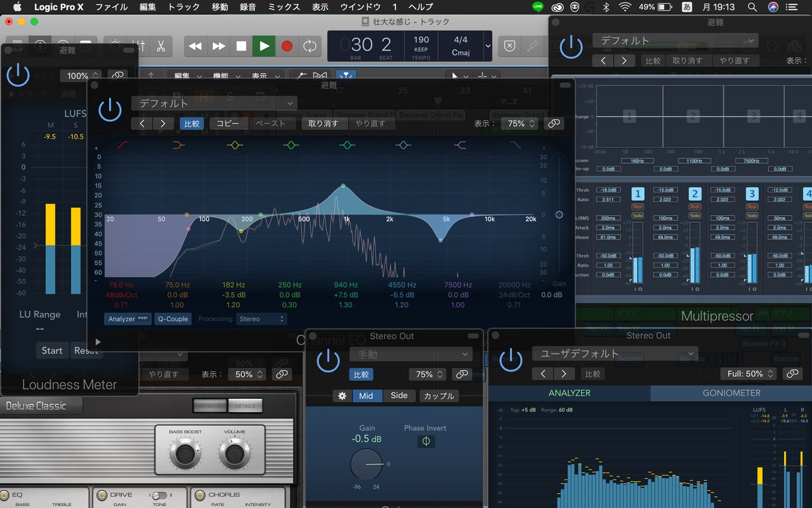The height and width of the screenshot is (508, 812).
Task: Click the Channel EQ link icon
Action: pos(553,123)
